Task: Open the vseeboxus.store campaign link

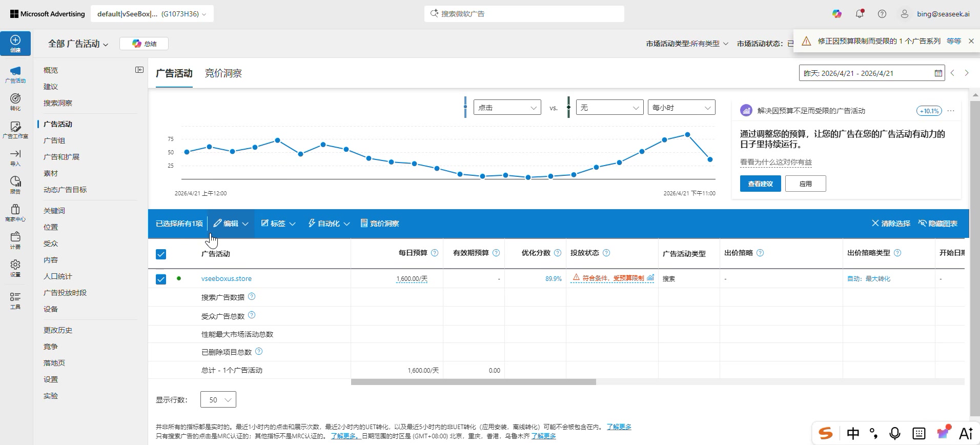Action: click(x=227, y=279)
